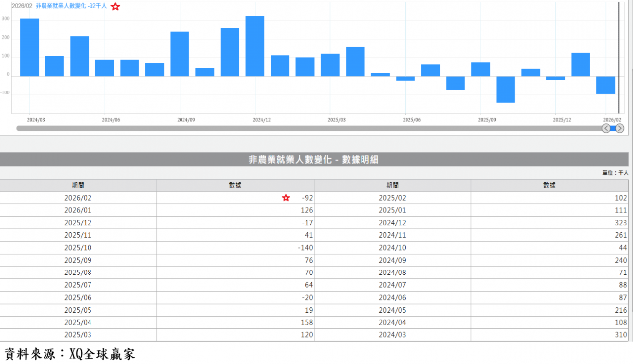Click the last negative bar for 2026/02
Viewport: 633px width, 364px height.
pyautogui.click(x=605, y=85)
